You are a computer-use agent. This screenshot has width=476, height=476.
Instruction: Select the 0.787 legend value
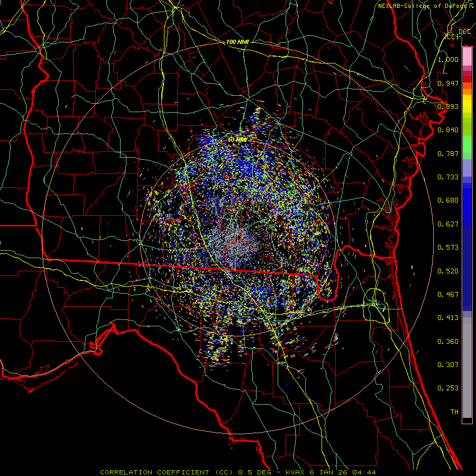coord(448,153)
